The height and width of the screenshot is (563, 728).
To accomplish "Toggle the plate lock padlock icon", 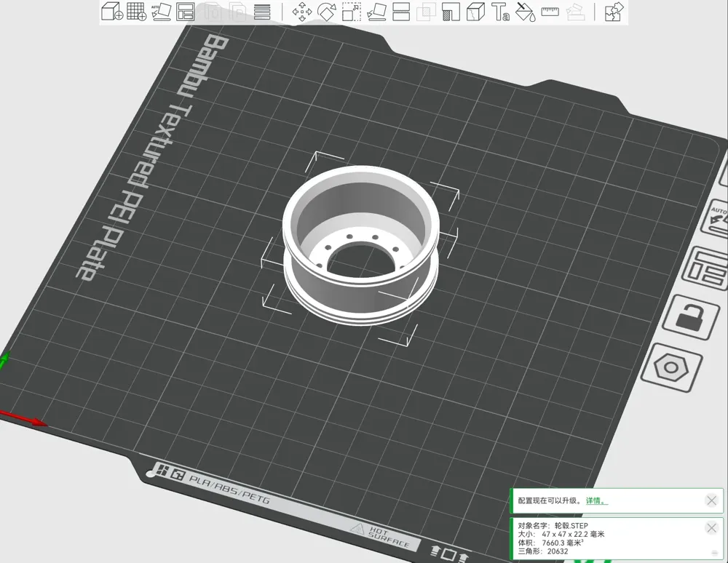I will pos(690,317).
